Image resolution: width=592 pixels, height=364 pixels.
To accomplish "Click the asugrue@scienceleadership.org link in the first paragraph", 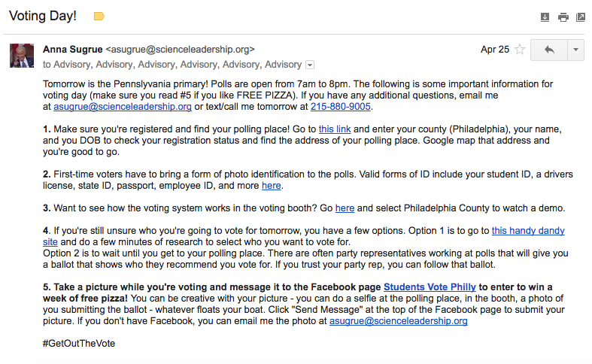I will pos(123,106).
